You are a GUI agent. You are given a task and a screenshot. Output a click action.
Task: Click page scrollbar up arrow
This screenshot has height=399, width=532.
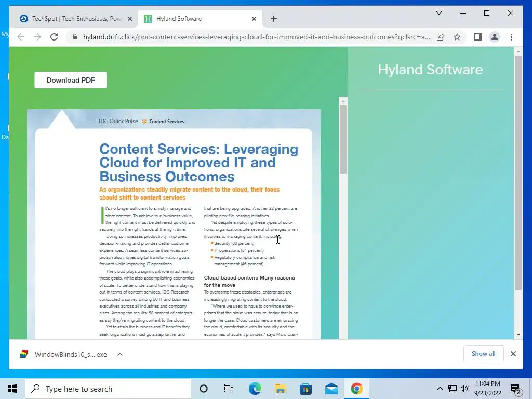click(x=518, y=51)
